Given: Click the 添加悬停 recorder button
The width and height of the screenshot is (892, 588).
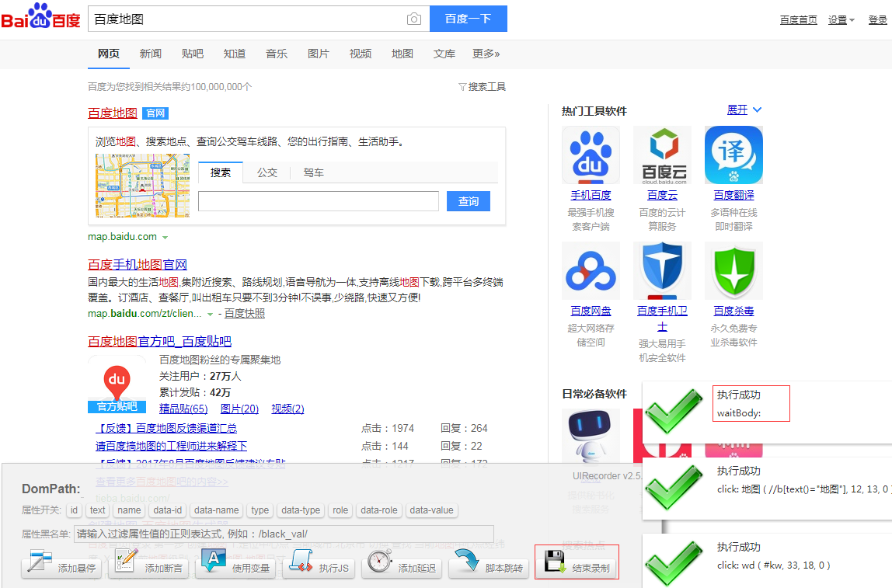Looking at the screenshot, I should click(62, 564).
